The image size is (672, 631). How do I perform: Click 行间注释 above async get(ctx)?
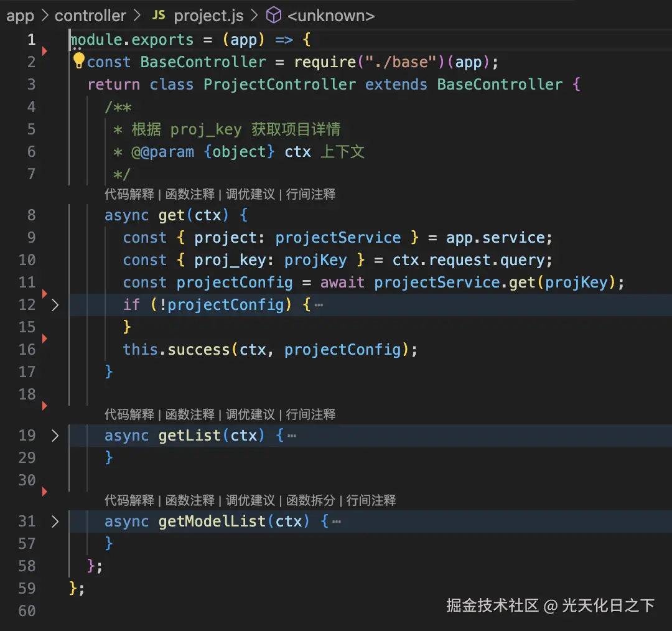click(x=310, y=194)
